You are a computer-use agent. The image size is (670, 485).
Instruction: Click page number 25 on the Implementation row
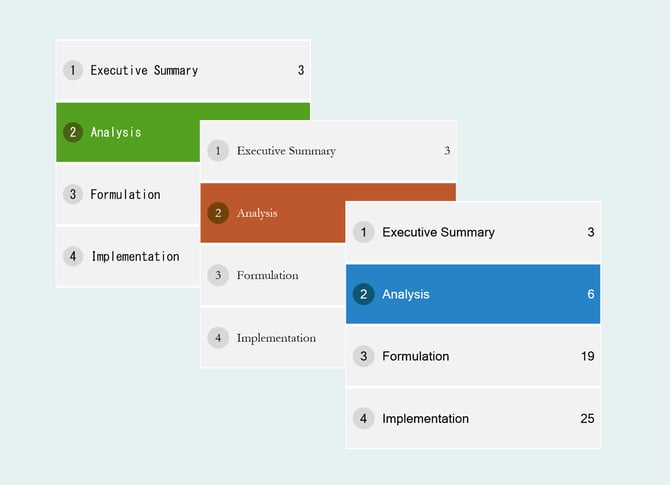(587, 418)
